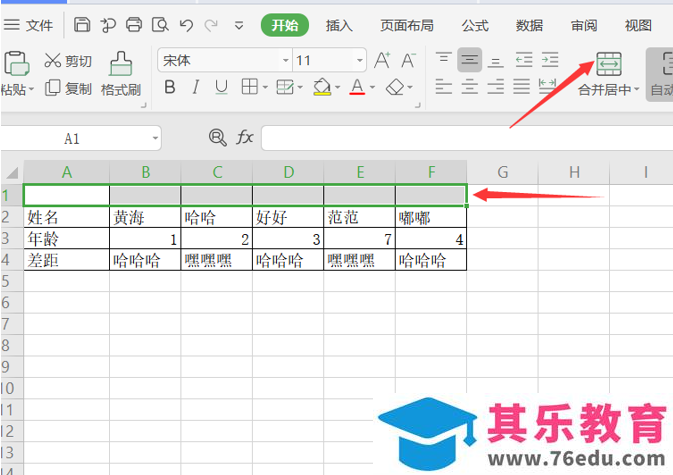Click the Print icon
Viewport: 673px width, 475px height.
click(133, 25)
